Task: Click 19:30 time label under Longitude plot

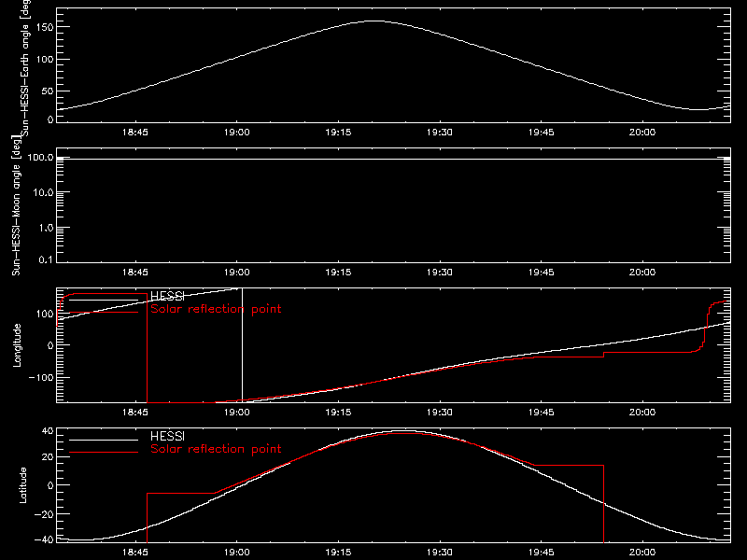Action: click(440, 412)
